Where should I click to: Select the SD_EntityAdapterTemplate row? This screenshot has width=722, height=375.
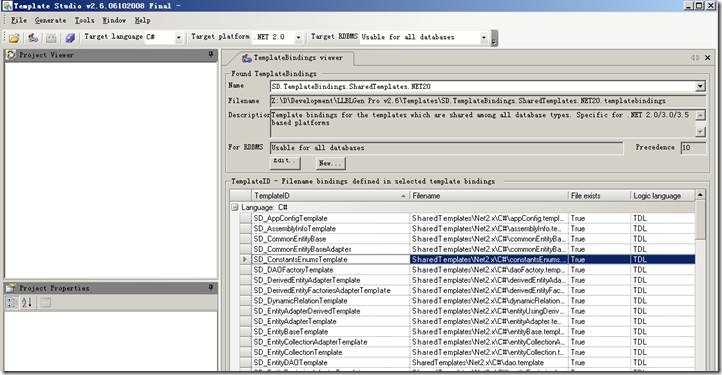point(467,322)
